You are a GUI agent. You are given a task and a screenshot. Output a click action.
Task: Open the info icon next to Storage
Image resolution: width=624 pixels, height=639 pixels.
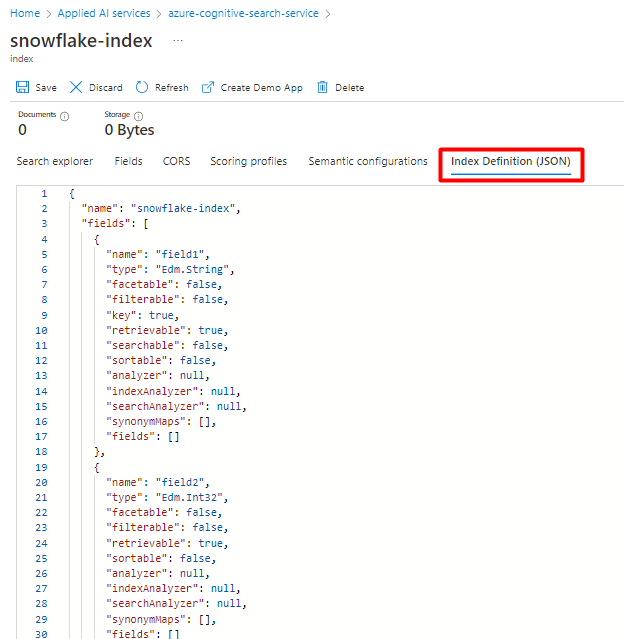[139, 116]
